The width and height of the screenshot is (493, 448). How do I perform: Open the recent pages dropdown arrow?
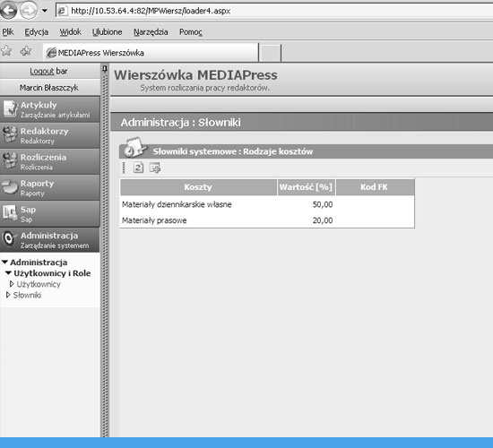pyautogui.click(x=45, y=11)
